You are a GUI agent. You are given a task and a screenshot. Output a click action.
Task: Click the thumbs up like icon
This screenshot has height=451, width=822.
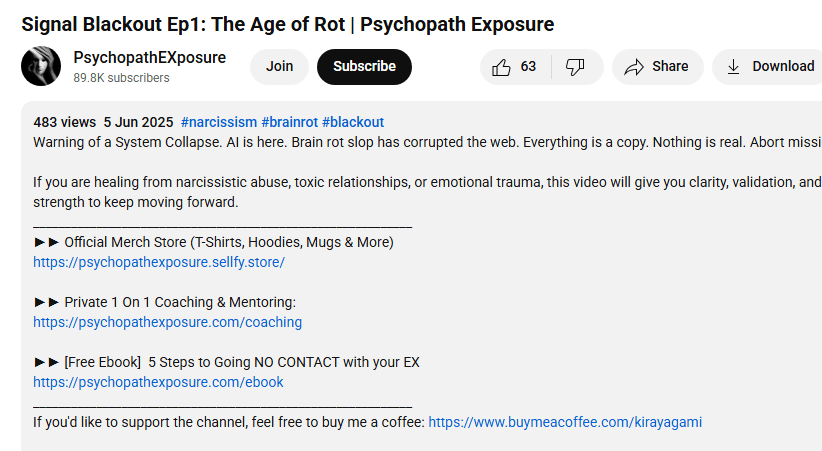(502, 67)
